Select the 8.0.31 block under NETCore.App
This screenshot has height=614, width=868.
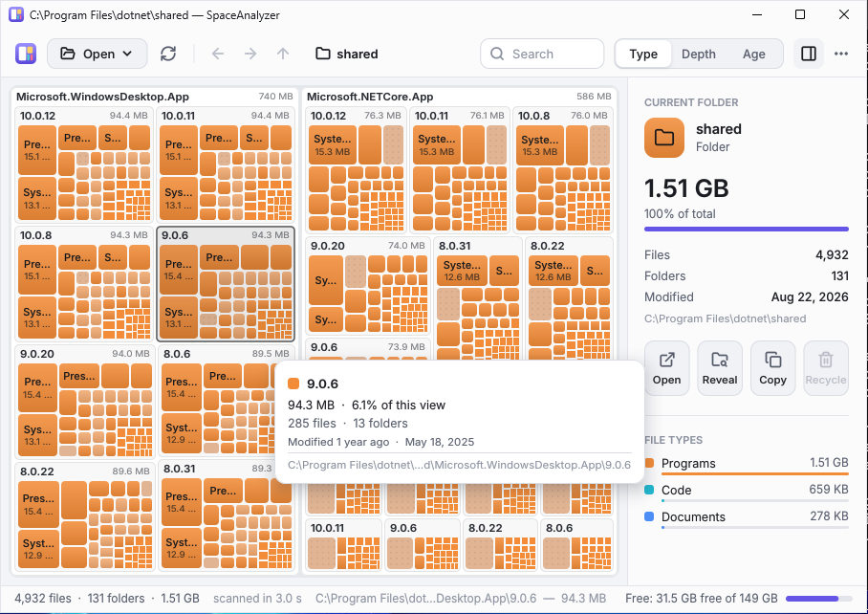point(478,299)
